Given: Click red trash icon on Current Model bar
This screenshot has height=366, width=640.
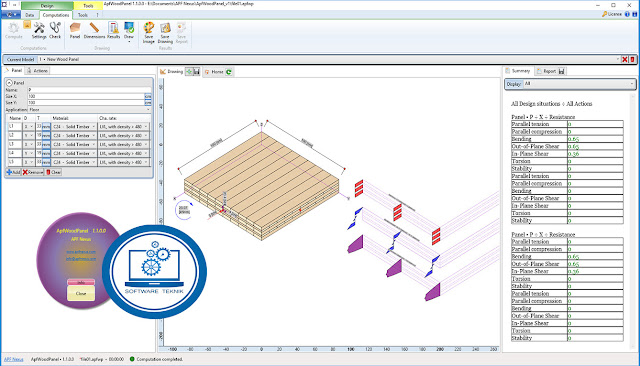Looking at the screenshot, I should [632, 60].
